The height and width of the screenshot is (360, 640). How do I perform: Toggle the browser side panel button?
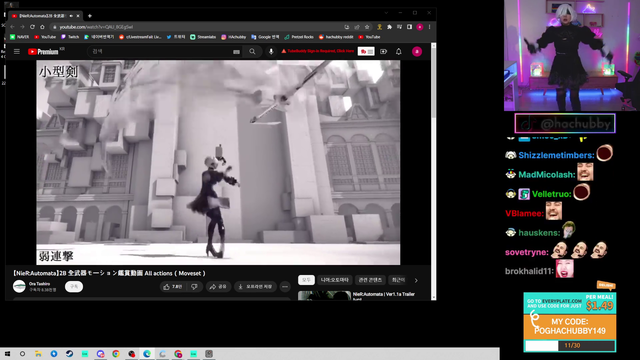point(409,27)
